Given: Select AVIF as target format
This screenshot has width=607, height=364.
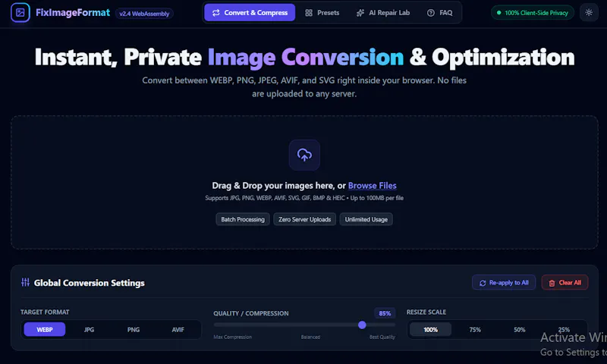Looking at the screenshot, I should click(178, 330).
